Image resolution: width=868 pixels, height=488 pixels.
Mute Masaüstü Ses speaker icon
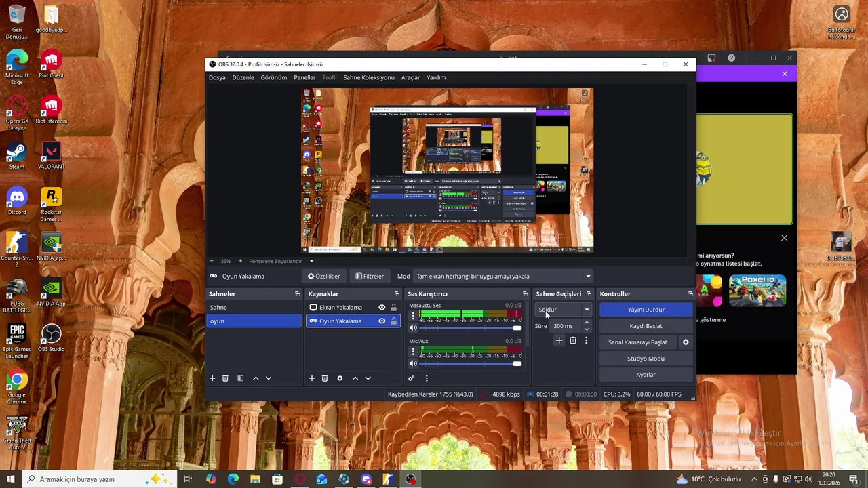pos(413,328)
